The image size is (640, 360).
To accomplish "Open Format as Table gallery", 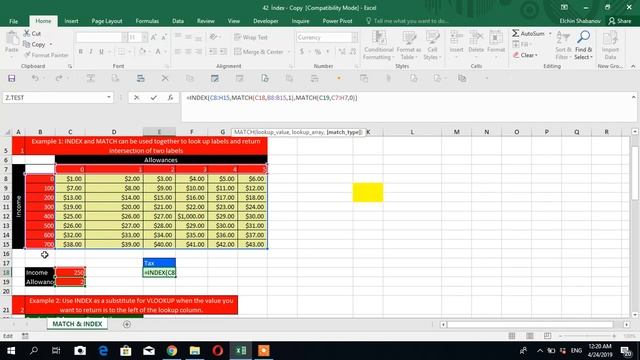I will pyautogui.click(x=409, y=45).
